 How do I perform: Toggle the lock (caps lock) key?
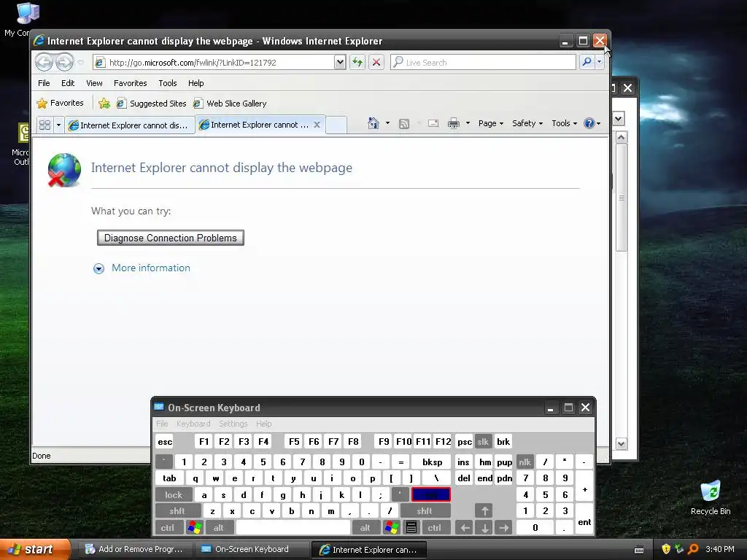[x=174, y=495]
